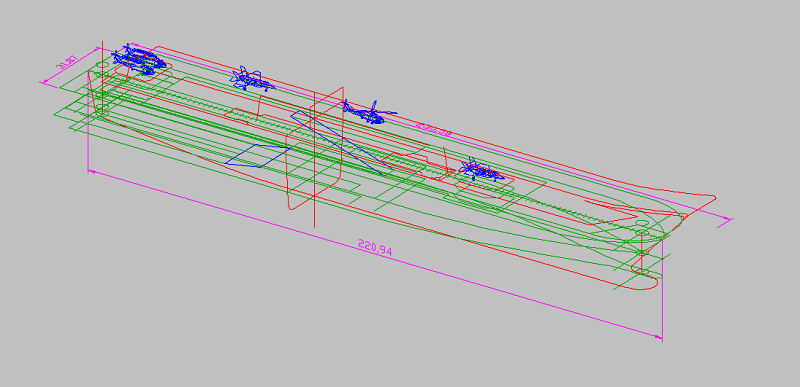The image size is (800, 387).
Task: Click the arrowhead at left end of 220,94 dimension
Action: [92, 172]
